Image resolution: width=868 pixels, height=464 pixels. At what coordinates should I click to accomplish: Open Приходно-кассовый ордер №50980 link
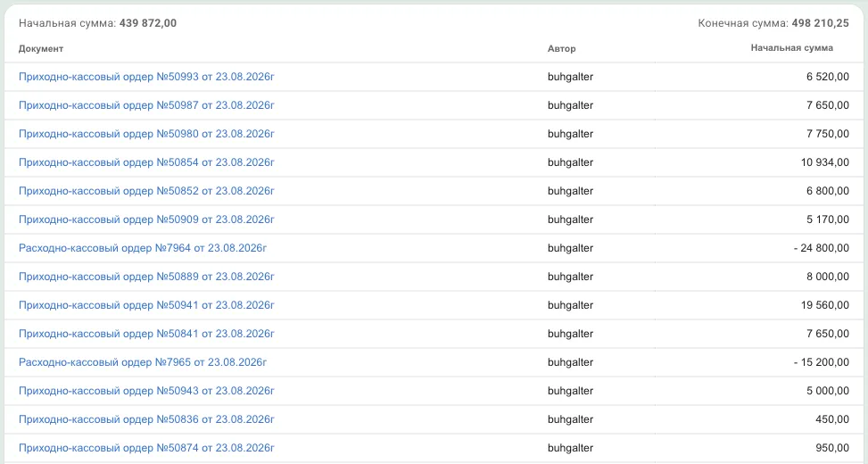[x=146, y=134]
